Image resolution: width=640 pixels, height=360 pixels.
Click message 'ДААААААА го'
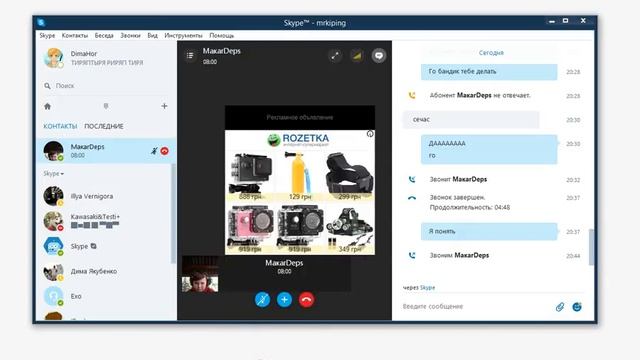tap(489, 149)
